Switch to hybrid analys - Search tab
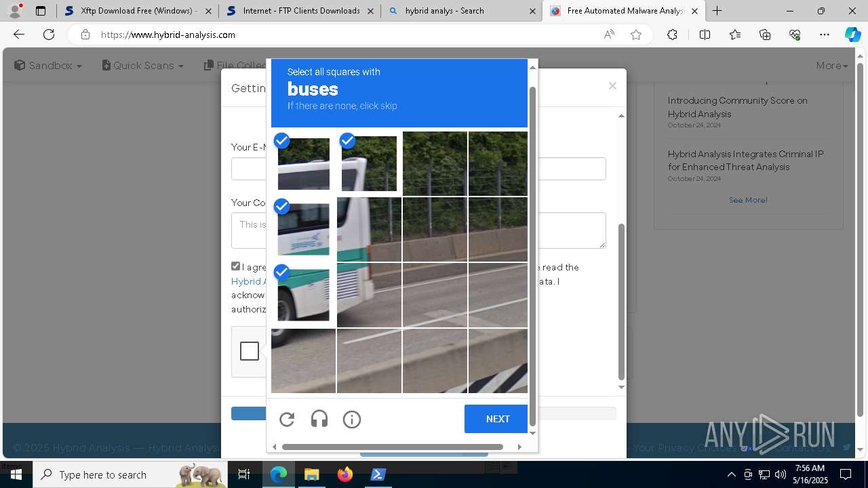The image size is (868, 488). pos(462,11)
